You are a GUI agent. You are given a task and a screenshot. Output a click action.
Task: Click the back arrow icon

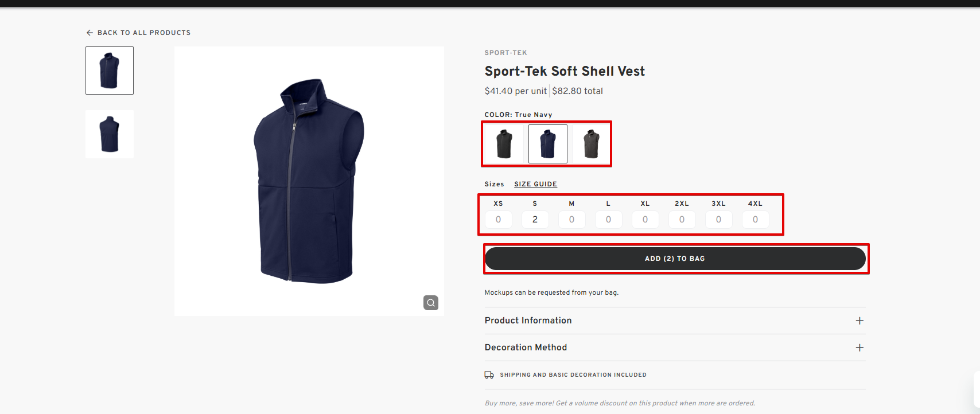[x=90, y=33]
